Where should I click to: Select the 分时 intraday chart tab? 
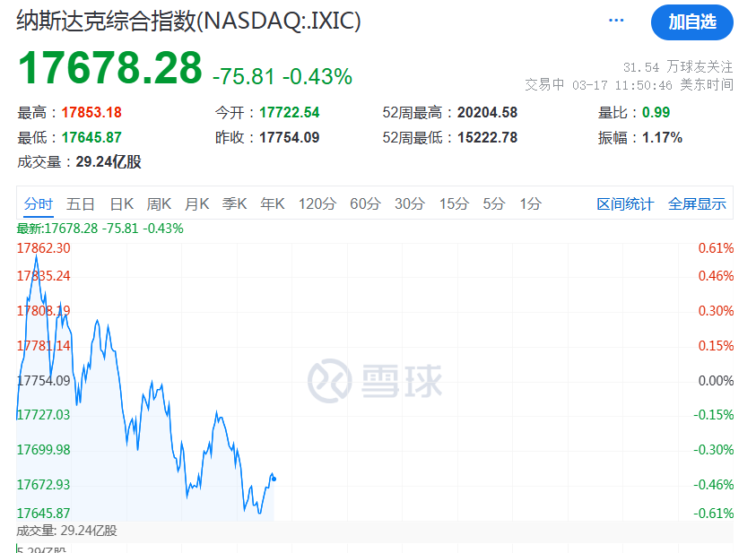pos(39,204)
